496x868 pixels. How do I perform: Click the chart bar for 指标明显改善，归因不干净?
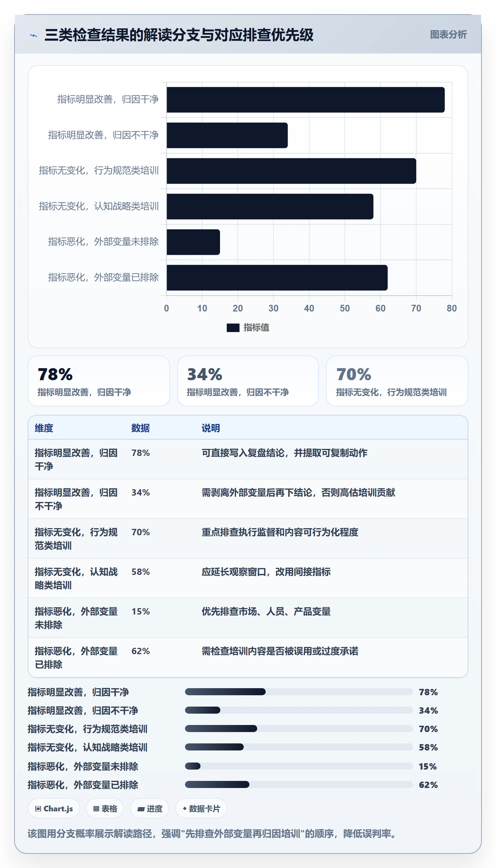pos(227,135)
